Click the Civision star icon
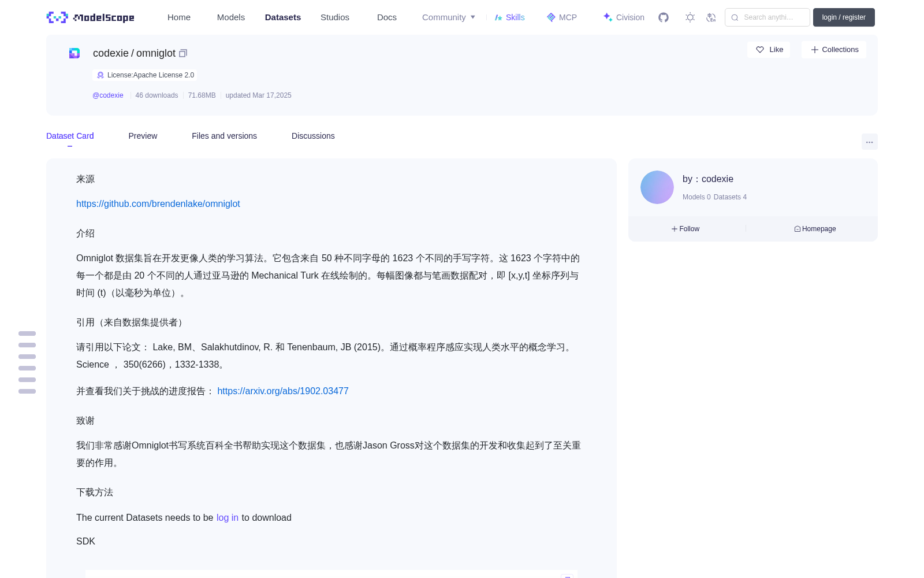 608,17
